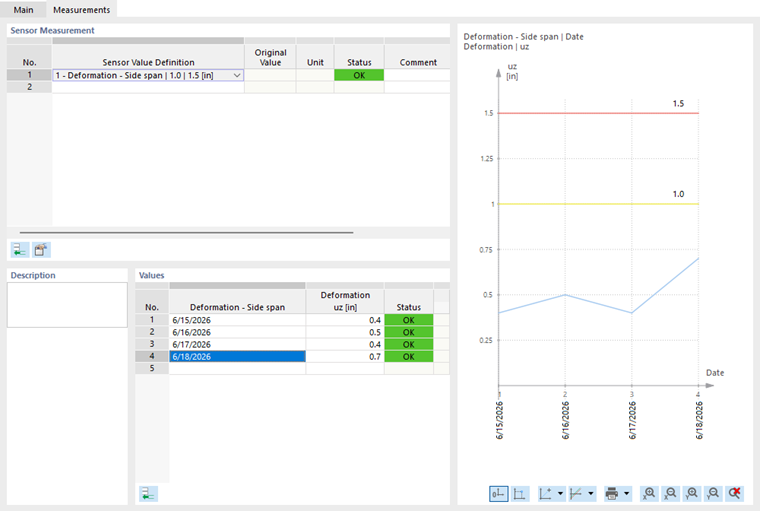760x511 pixels.
Task: Open the Sensor Value Definition dropdown
Action: pyautogui.click(x=237, y=75)
